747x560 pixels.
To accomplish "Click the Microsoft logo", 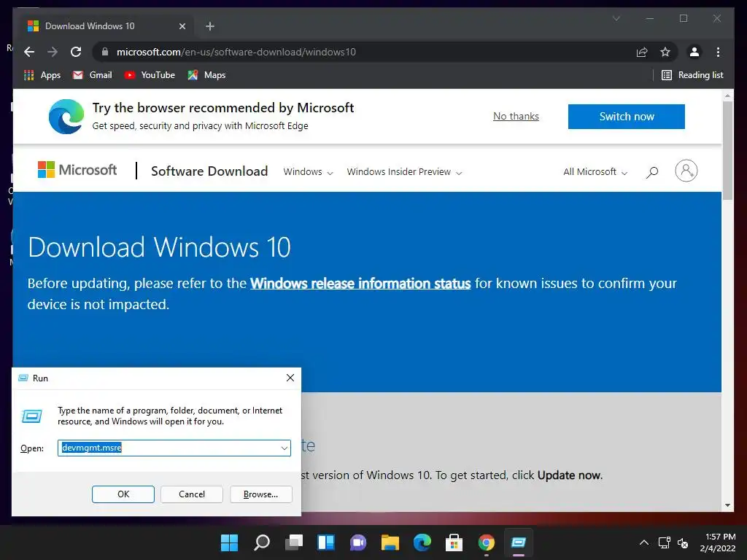I will (x=77, y=170).
